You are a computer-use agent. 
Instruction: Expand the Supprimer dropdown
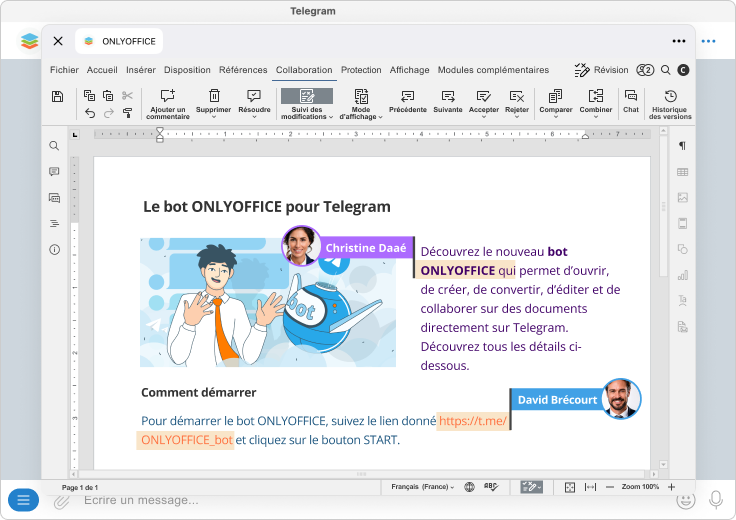214,117
